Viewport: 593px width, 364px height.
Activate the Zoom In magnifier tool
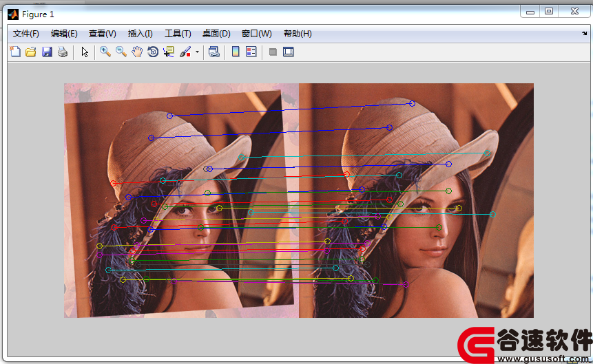tap(105, 52)
